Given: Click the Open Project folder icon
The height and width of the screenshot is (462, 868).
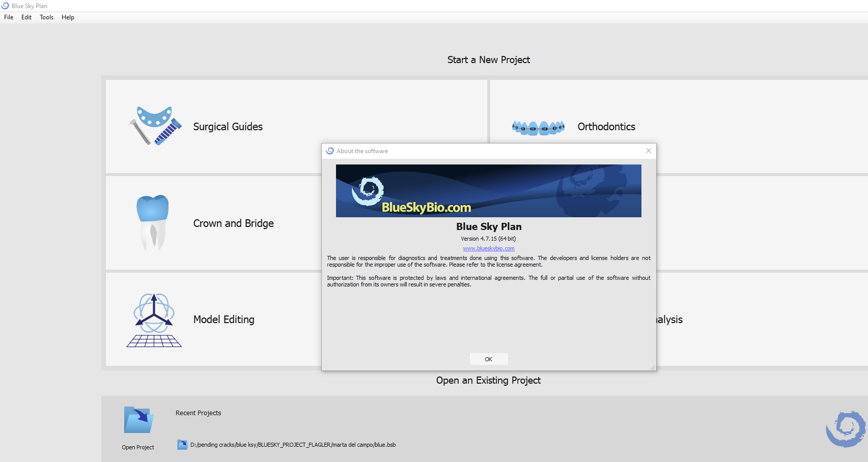Looking at the screenshot, I should click(x=138, y=420).
